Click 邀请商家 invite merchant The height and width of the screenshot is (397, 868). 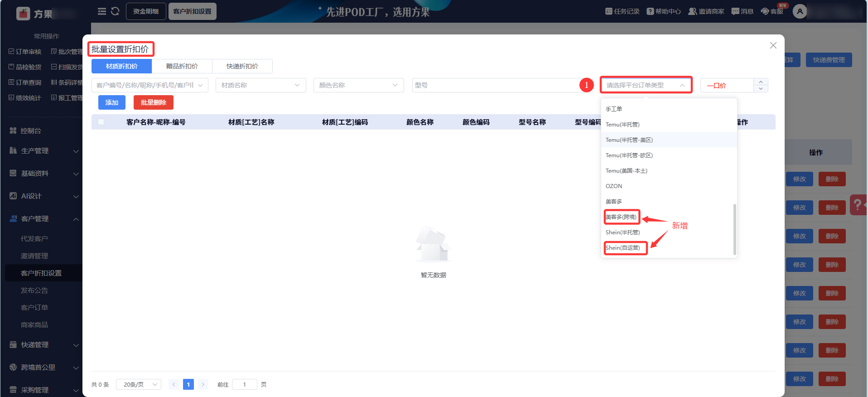coord(706,11)
